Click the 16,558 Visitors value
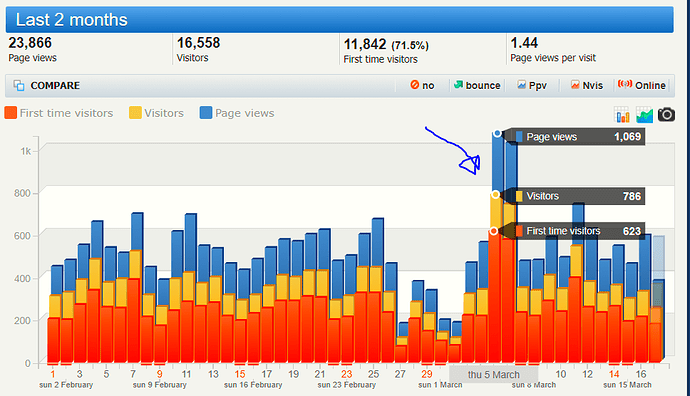The height and width of the screenshot is (396, 690). pyautogui.click(x=198, y=43)
